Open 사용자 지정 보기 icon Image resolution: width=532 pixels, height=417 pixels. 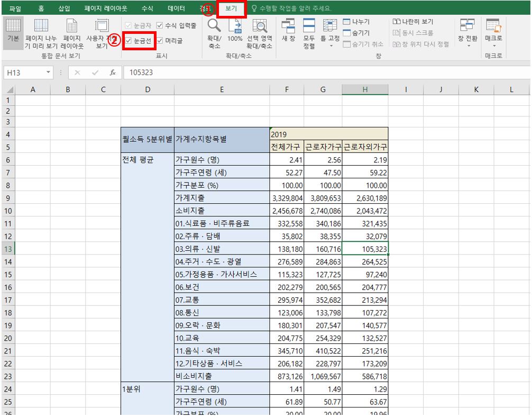tap(102, 26)
